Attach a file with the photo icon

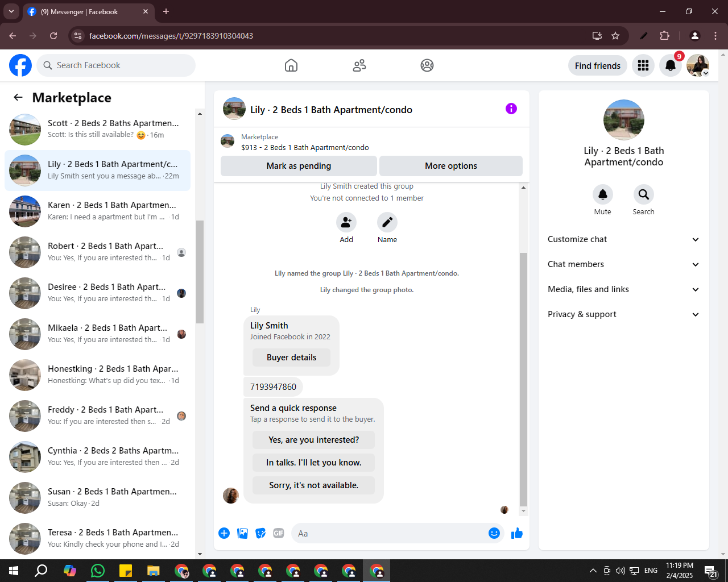click(242, 533)
